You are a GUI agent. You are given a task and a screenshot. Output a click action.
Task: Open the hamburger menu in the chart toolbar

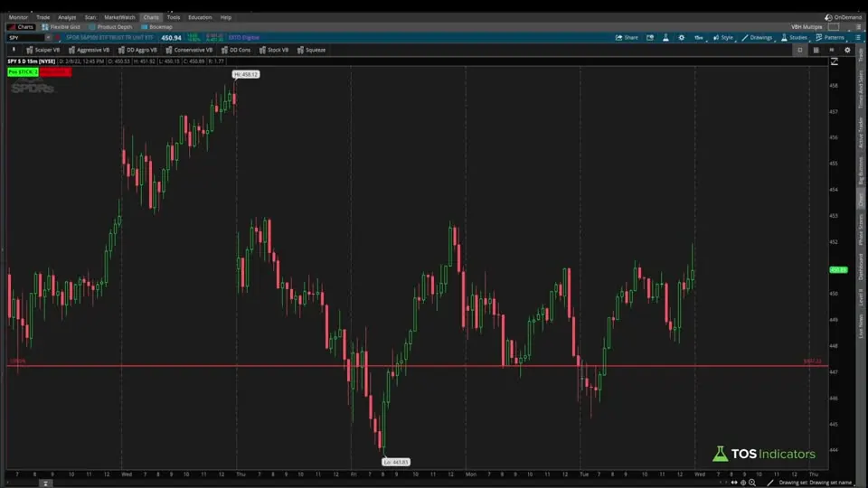point(857,38)
